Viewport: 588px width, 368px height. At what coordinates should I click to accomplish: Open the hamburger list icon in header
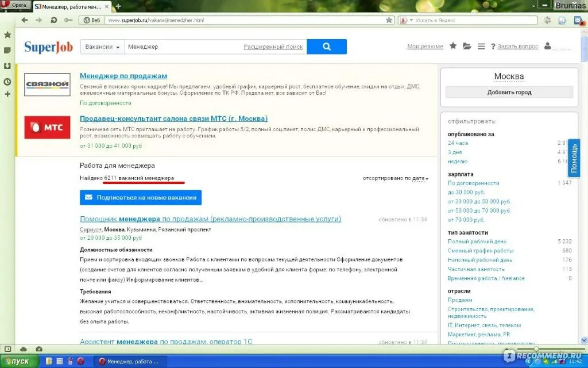(481, 46)
